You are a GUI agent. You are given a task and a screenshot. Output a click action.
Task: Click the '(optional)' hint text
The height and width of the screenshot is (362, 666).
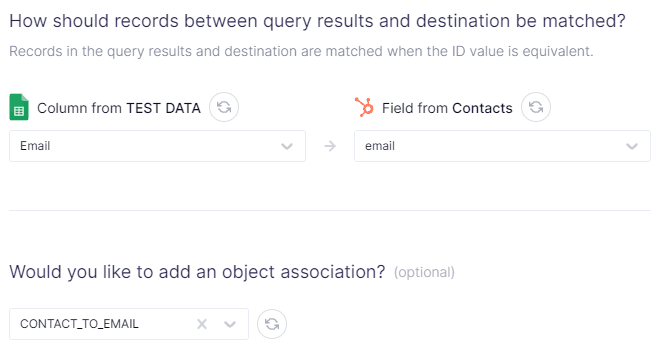pyautogui.click(x=424, y=272)
